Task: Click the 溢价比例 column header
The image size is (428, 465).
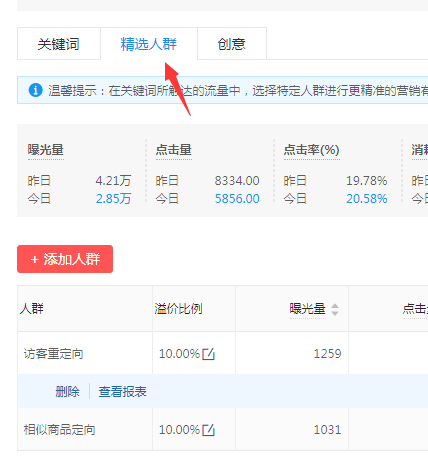Action: pos(178,309)
